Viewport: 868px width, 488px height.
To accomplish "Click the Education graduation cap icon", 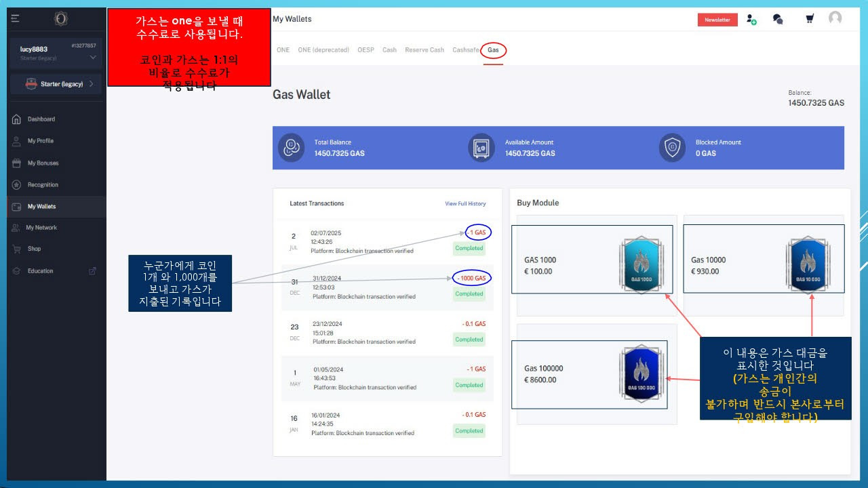I will point(17,271).
